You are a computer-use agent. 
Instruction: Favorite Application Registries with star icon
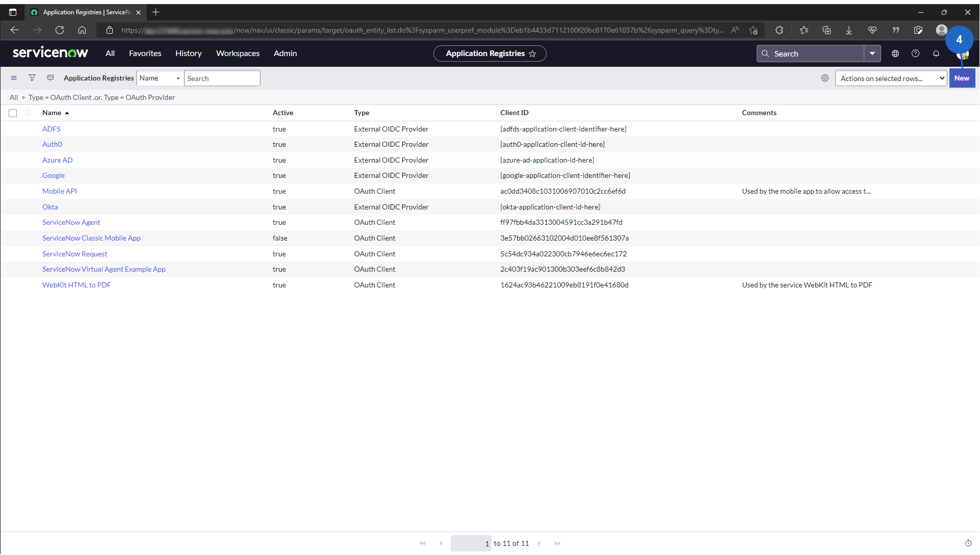(532, 54)
